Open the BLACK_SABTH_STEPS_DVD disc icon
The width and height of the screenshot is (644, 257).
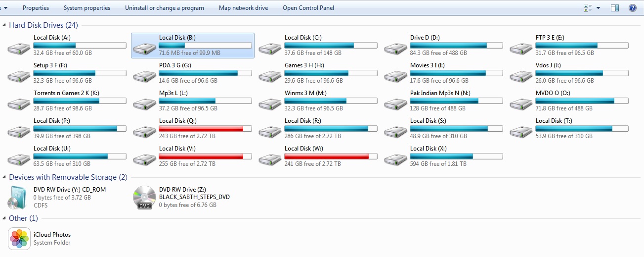(x=144, y=198)
